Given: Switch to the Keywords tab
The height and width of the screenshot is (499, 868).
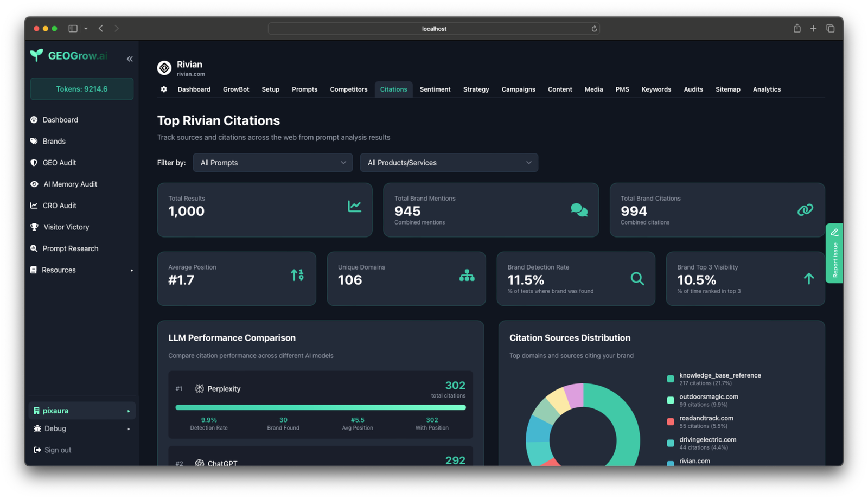Looking at the screenshot, I should pyautogui.click(x=656, y=89).
